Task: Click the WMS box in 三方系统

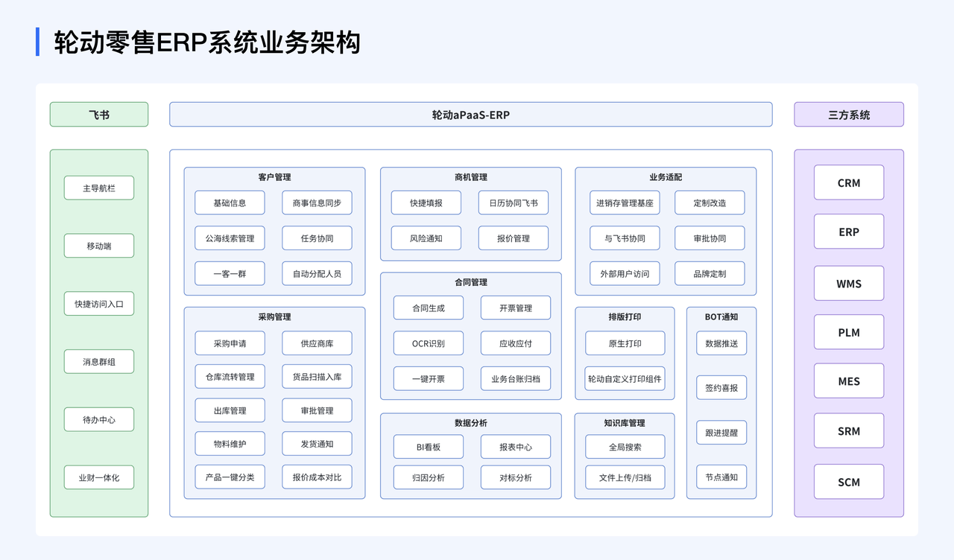Action: click(x=848, y=283)
